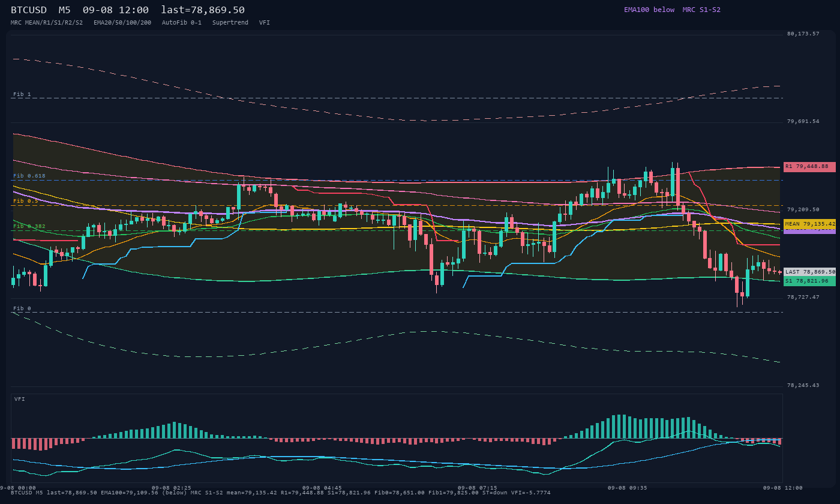The height and width of the screenshot is (504, 840).
Task: Select the 79,691.54 price axis label
Action: pos(803,121)
